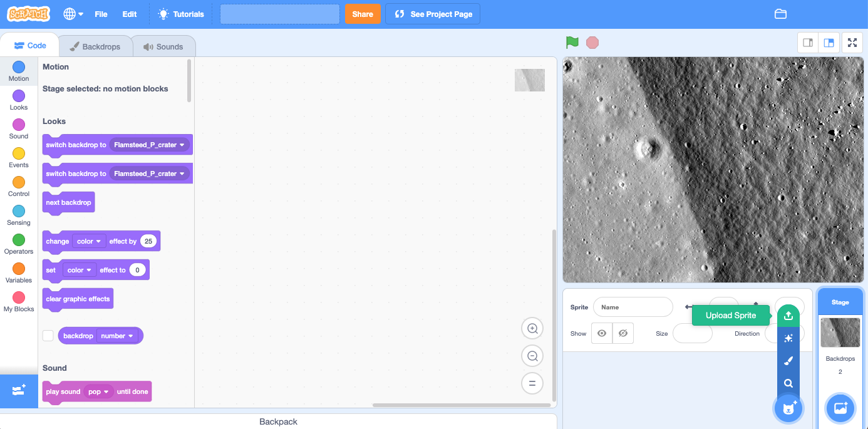
Task: Select the Events block category
Action: click(19, 158)
